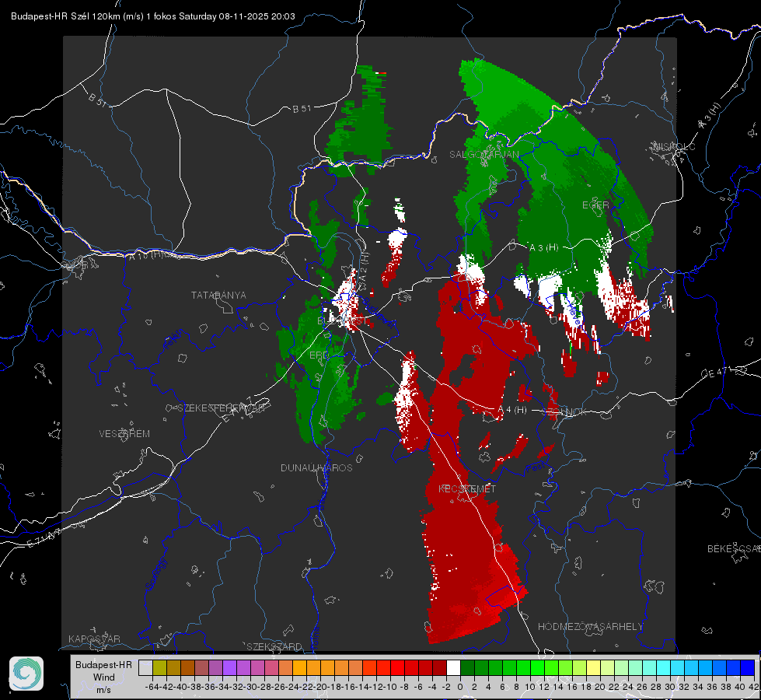Viewport: 761px width, 700px height.
Task: Choose the dark red swatch between -4 and -2
Action: coord(439,668)
